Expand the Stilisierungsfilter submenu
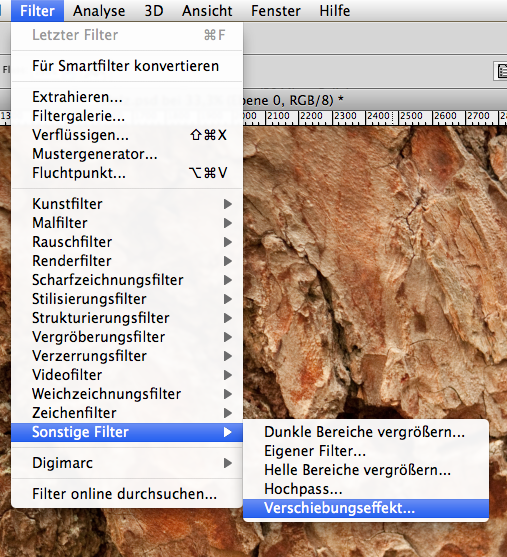The height and width of the screenshot is (557, 507). pos(127,299)
